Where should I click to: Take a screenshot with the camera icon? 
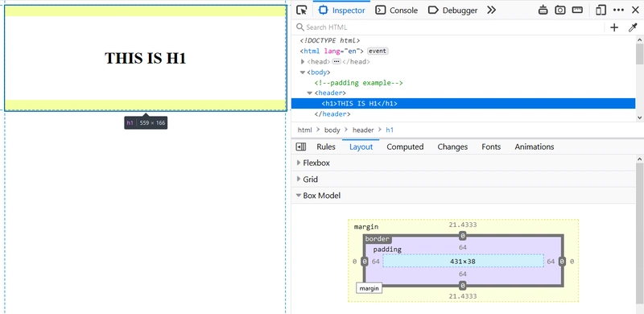pyautogui.click(x=560, y=10)
